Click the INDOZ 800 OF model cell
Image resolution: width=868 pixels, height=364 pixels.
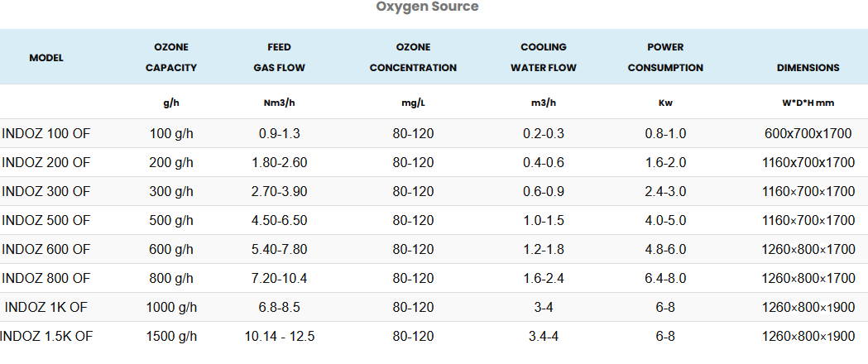pos(46,278)
